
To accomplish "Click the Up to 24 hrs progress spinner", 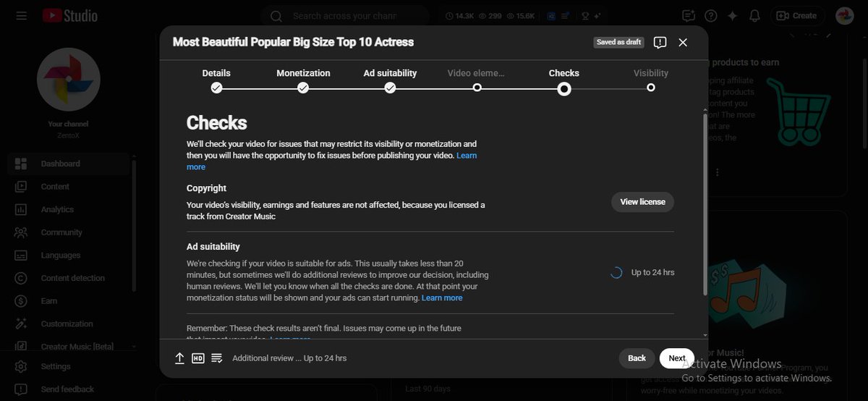I will click(616, 273).
